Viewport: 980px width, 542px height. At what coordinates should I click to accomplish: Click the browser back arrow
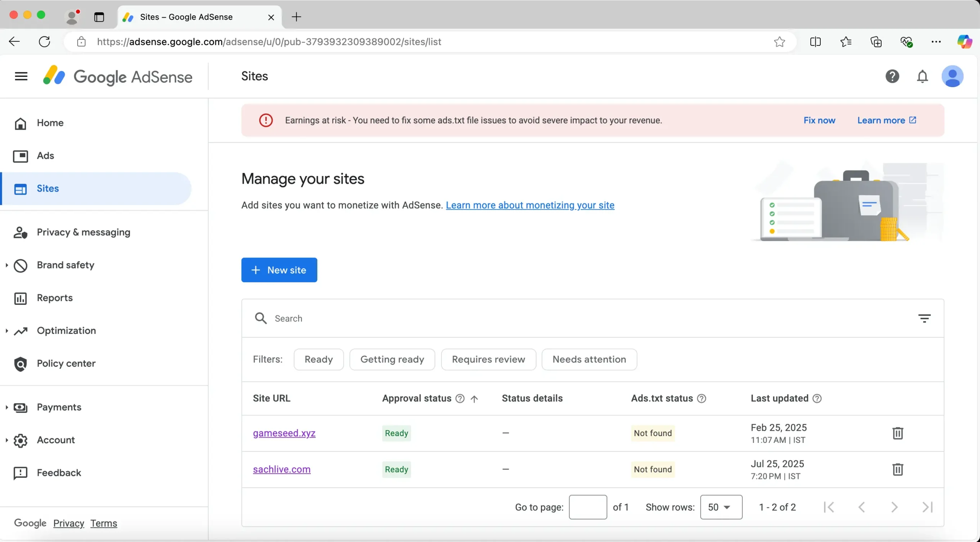pyautogui.click(x=14, y=41)
